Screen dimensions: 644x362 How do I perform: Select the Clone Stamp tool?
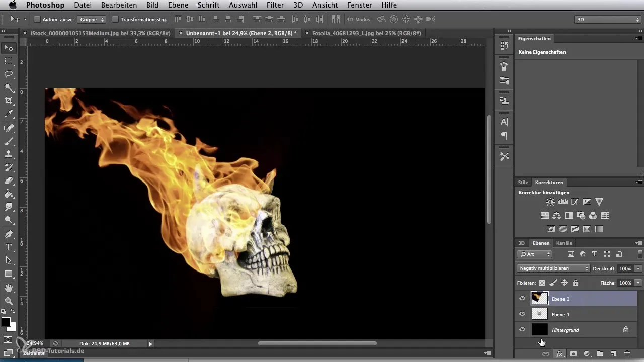[x=9, y=154]
